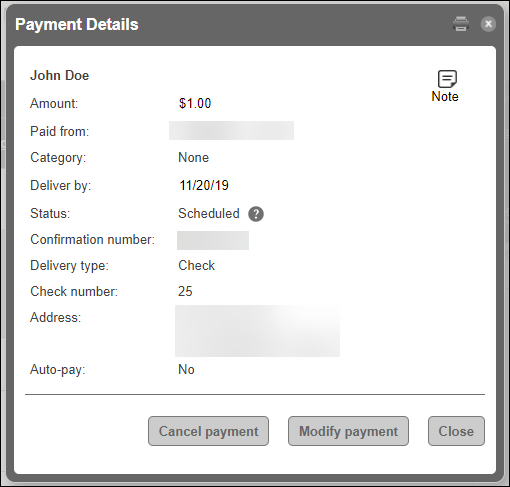
Task: Click the blurred Paid from account value
Action: tap(231, 130)
